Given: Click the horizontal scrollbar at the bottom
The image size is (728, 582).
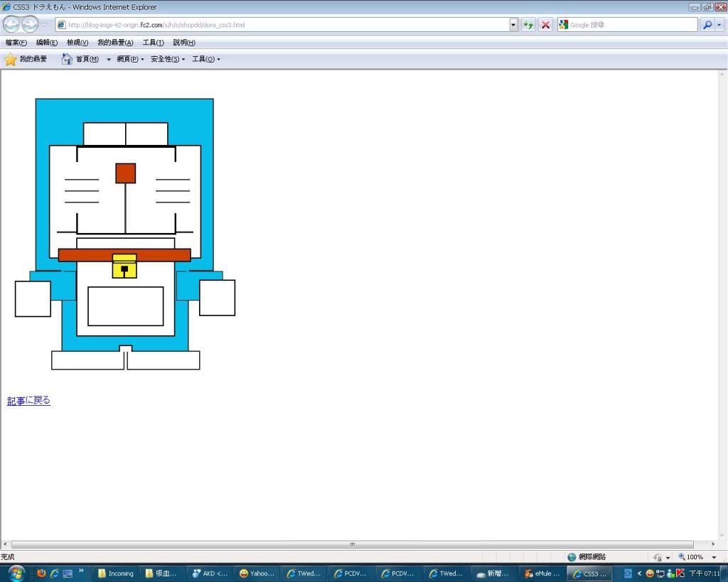Looking at the screenshot, I should [353, 544].
